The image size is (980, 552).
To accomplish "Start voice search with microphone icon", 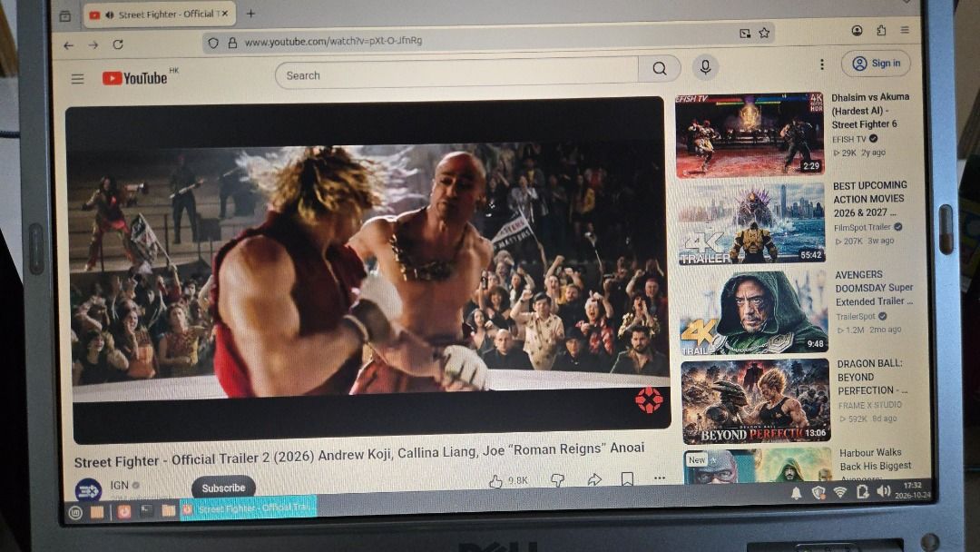I will pos(705,67).
